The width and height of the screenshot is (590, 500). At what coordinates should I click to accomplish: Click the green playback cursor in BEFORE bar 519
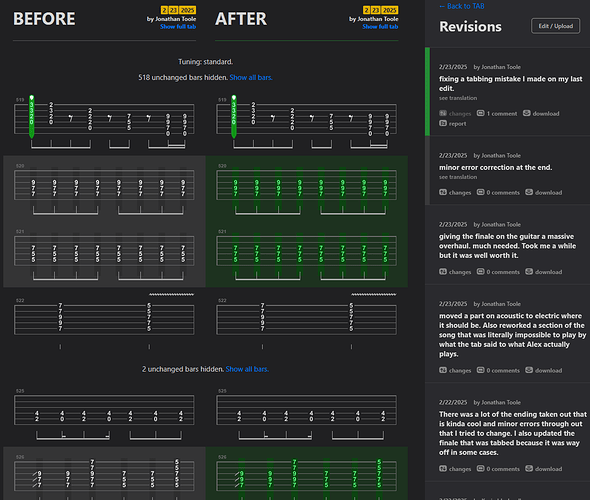(x=32, y=117)
